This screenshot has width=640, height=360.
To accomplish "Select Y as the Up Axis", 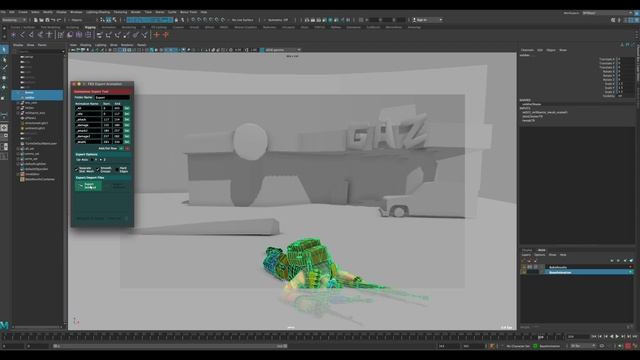I will click(x=93, y=160).
